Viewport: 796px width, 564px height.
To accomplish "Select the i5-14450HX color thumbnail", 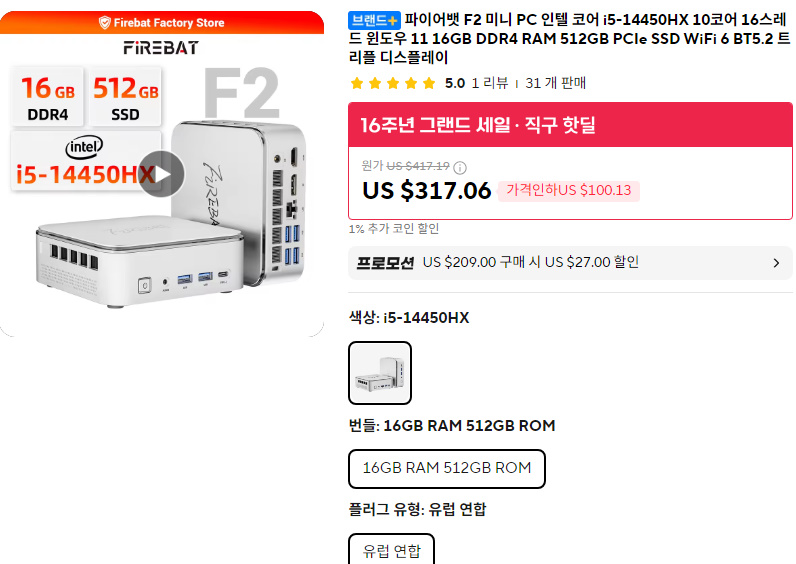I will click(x=380, y=373).
